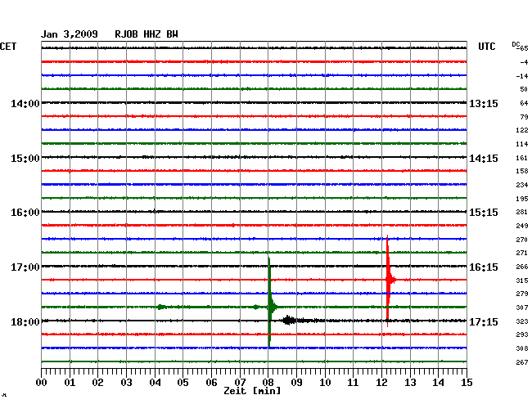The width and height of the screenshot is (532, 404).
Task: Select DC offset value 161
Action: (x=522, y=158)
